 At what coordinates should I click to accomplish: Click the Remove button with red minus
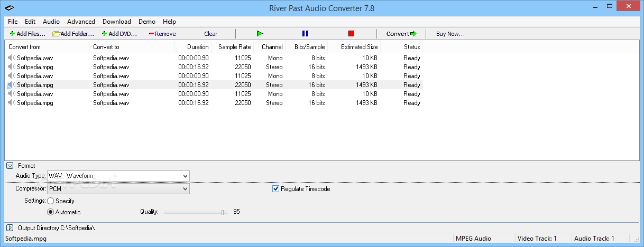[x=162, y=34]
